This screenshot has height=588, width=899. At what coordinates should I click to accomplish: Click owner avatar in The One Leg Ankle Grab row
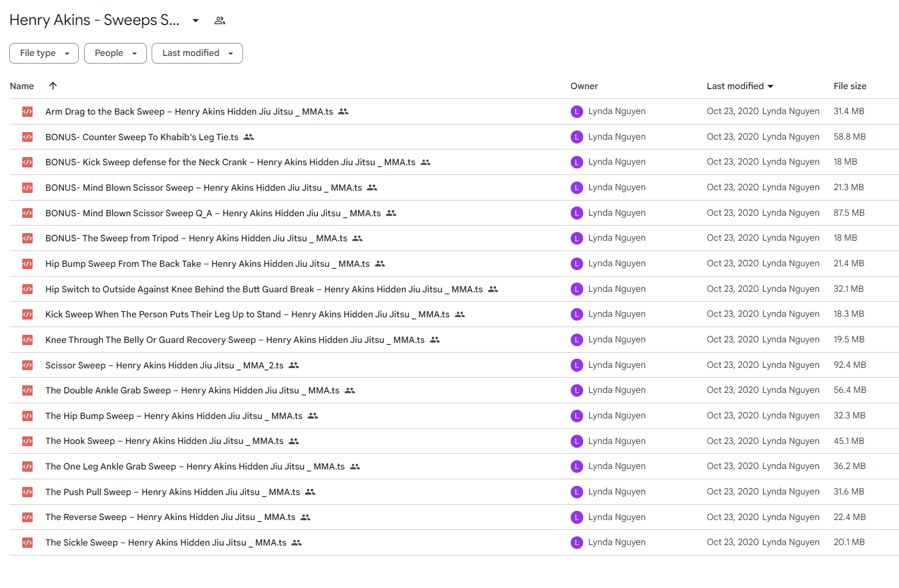(577, 466)
